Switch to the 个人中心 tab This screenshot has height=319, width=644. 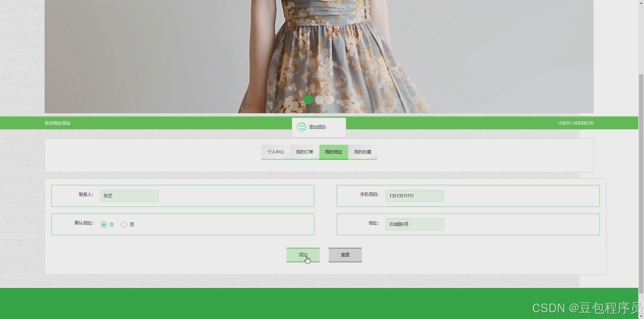[x=275, y=152]
